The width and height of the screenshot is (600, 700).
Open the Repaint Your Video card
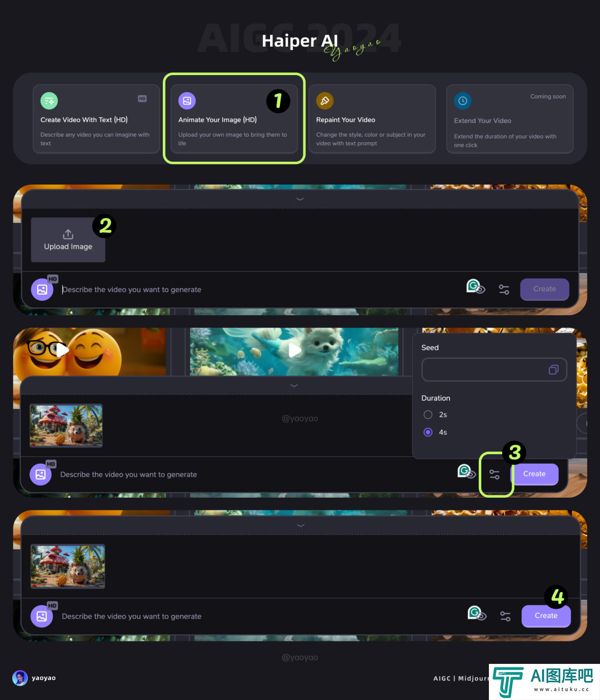pyautogui.click(x=372, y=118)
